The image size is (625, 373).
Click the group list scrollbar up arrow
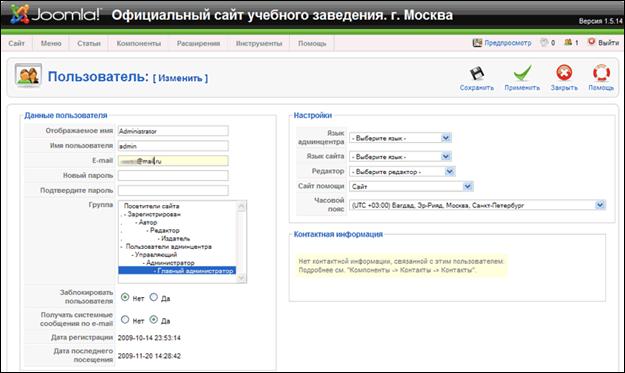click(241, 206)
